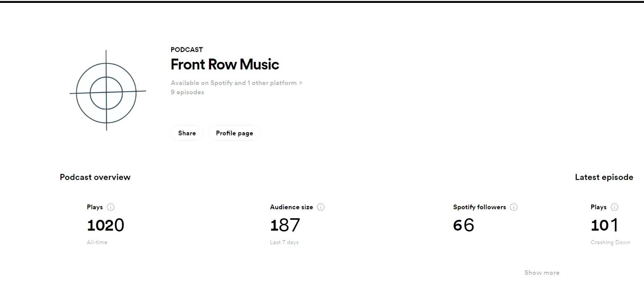
Task: Click the 101 latest episode plays number
Action: click(604, 225)
